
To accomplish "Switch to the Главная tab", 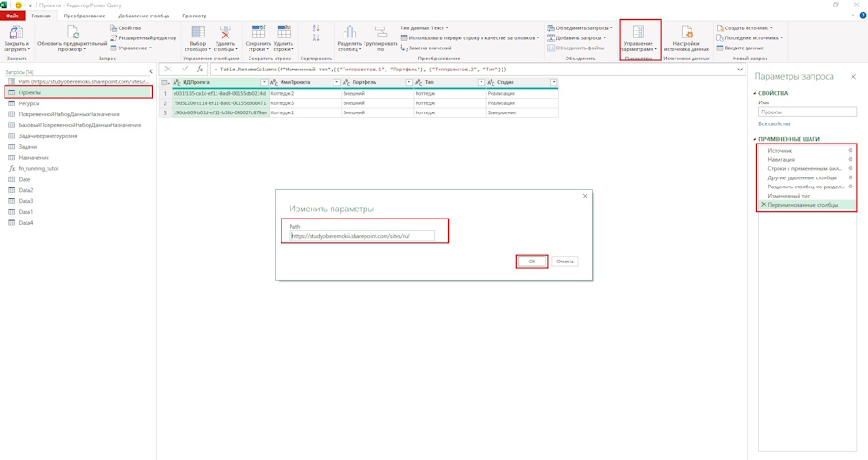I will pyautogui.click(x=41, y=16).
